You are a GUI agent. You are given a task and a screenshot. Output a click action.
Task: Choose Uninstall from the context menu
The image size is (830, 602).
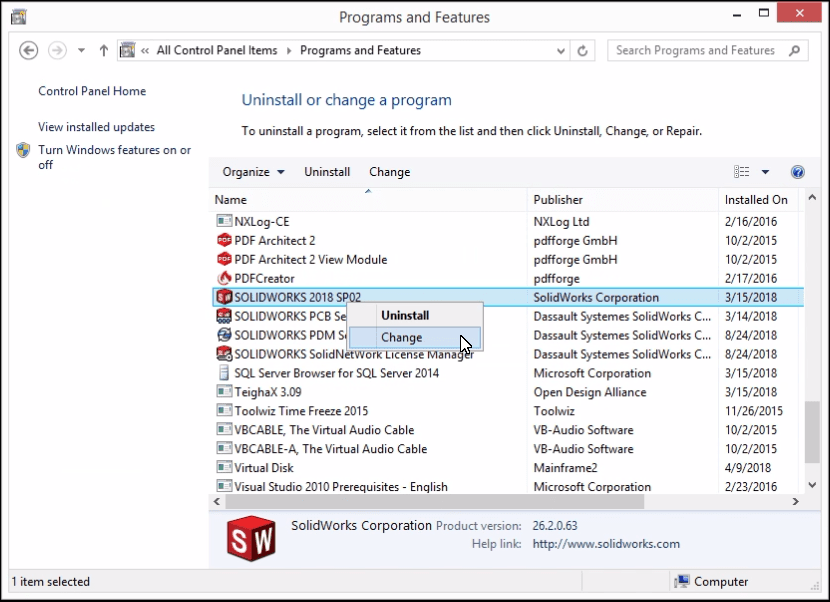click(x=405, y=316)
